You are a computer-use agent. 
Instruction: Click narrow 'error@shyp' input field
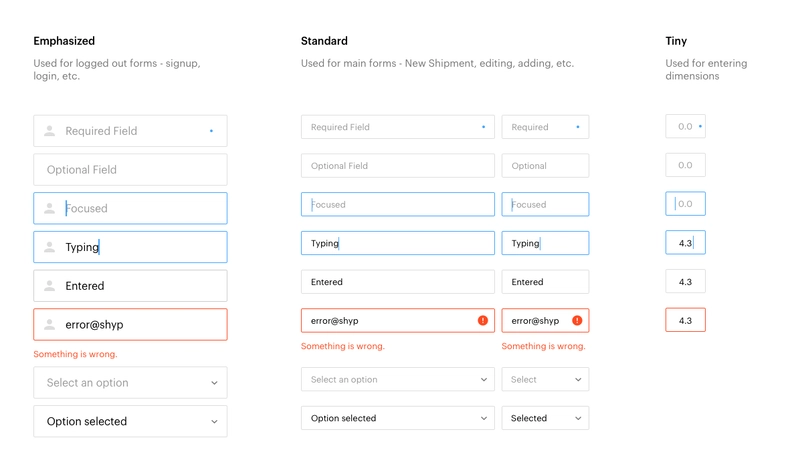tap(545, 320)
